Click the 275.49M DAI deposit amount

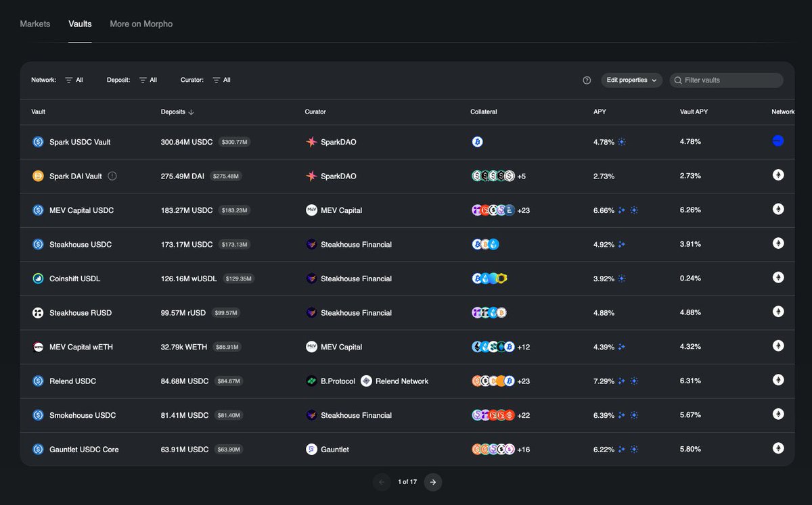(183, 176)
